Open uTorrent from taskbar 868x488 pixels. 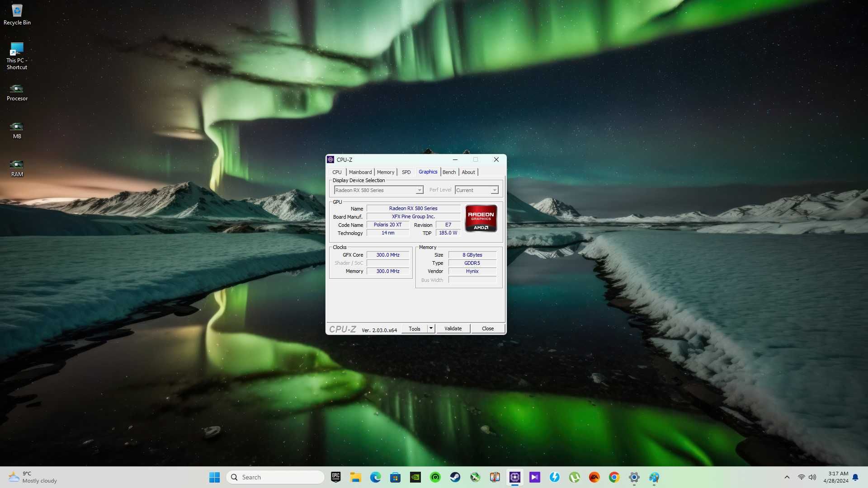(574, 477)
